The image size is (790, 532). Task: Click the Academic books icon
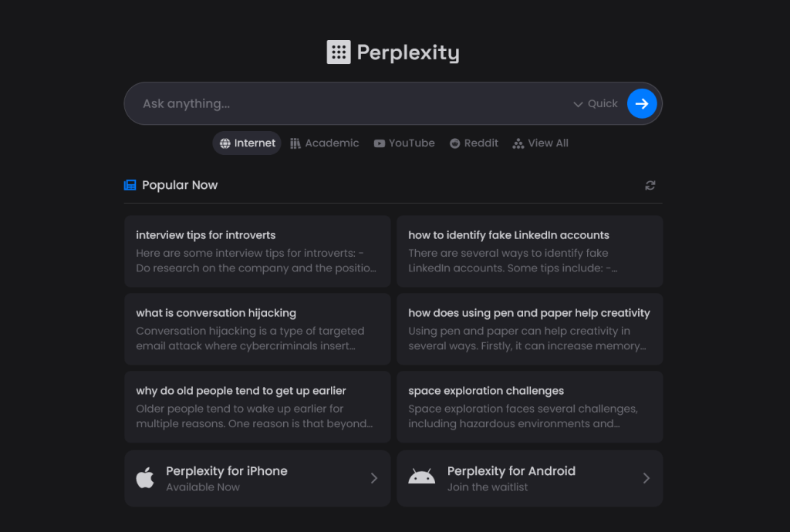pyautogui.click(x=295, y=143)
